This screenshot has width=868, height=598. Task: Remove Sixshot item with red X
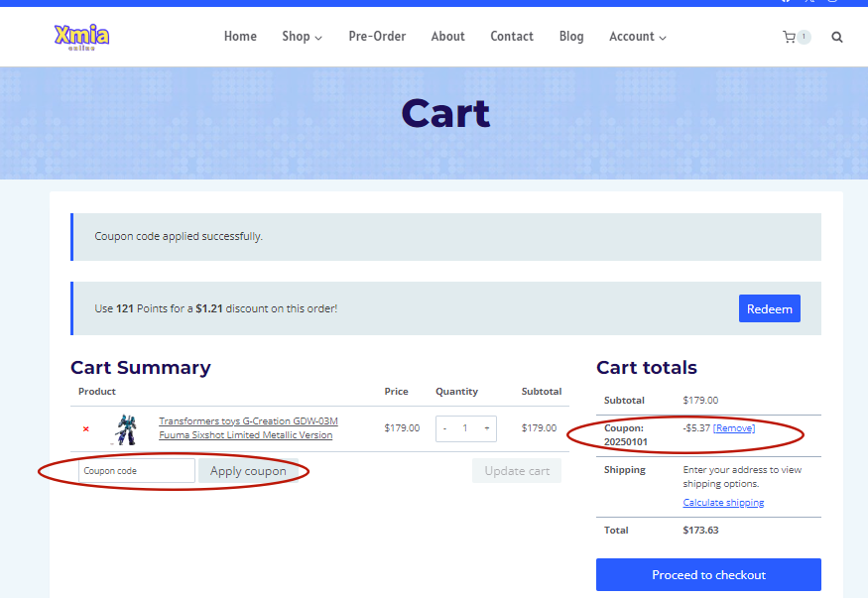(85, 428)
